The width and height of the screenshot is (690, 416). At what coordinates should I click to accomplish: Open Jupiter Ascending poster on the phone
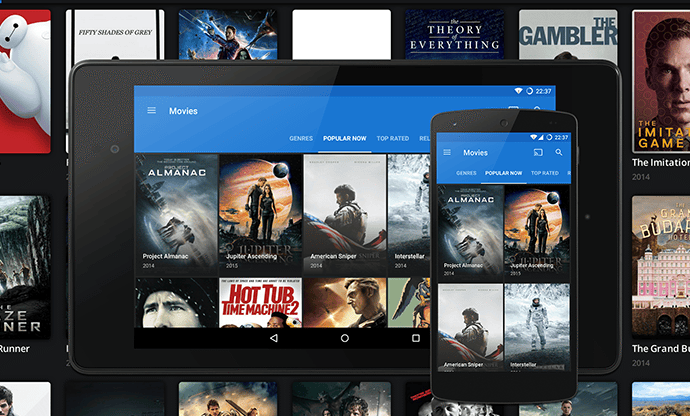tap(537, 232)
